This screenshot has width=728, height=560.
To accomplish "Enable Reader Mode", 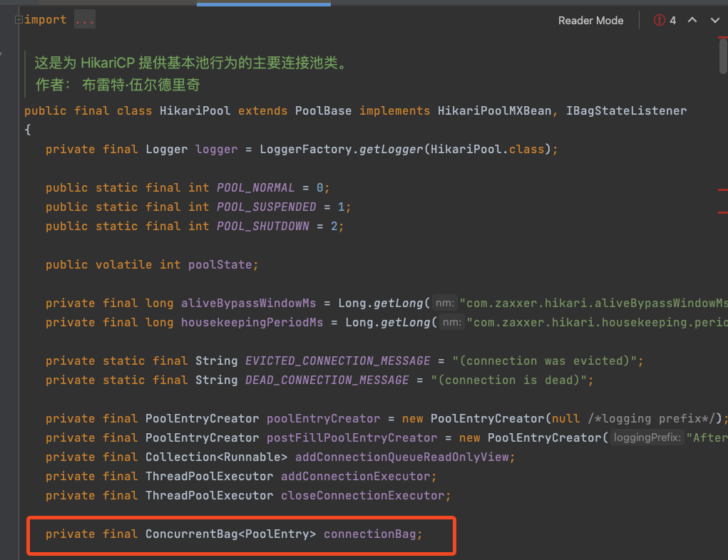I will point(590,21).
